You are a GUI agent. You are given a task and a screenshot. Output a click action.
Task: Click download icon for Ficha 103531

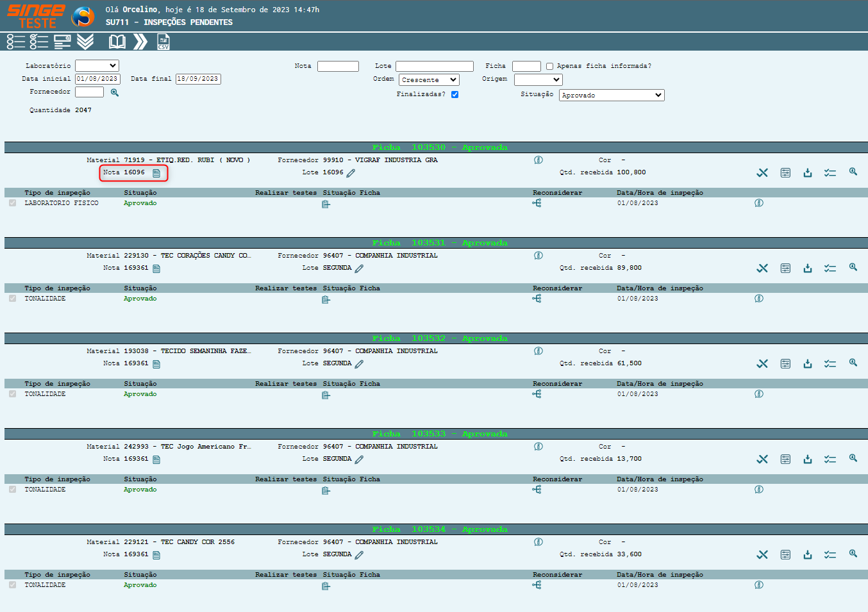point(808,269)
